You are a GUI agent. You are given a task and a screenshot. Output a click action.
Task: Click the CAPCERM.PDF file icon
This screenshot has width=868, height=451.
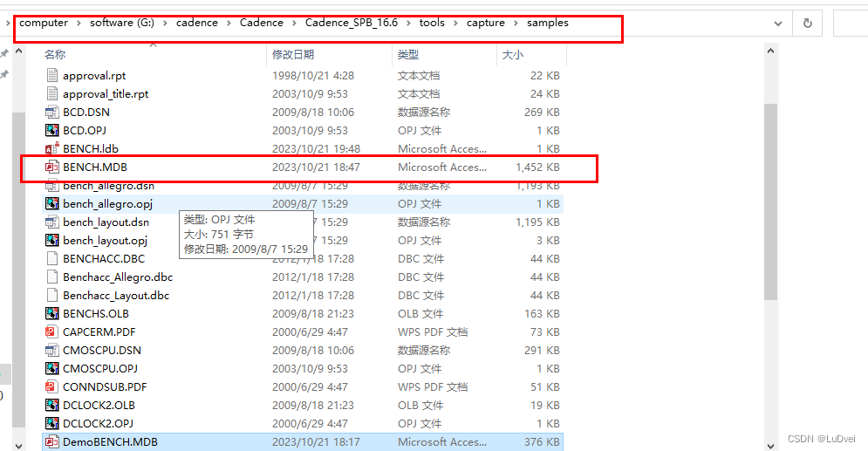(52, 331)
